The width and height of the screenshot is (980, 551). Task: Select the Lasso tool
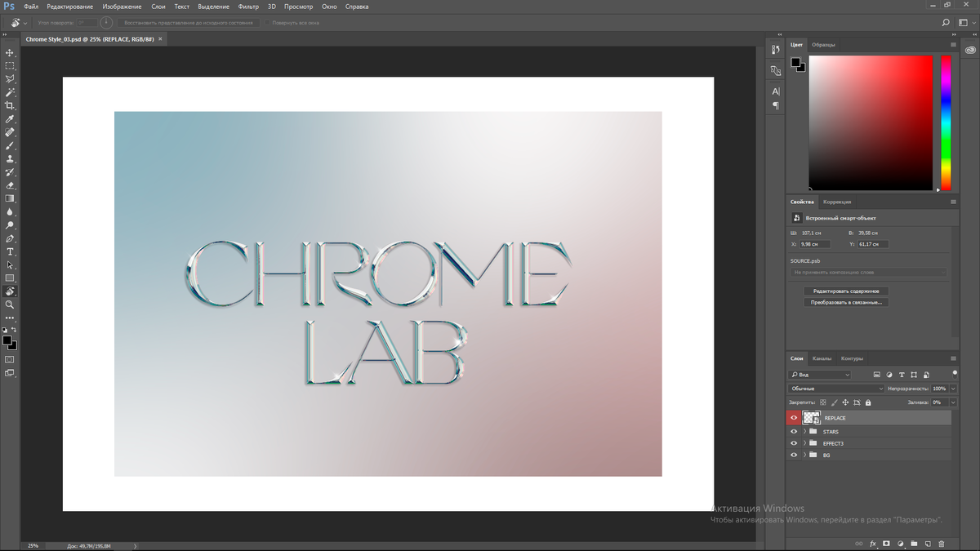coord(10,79)
